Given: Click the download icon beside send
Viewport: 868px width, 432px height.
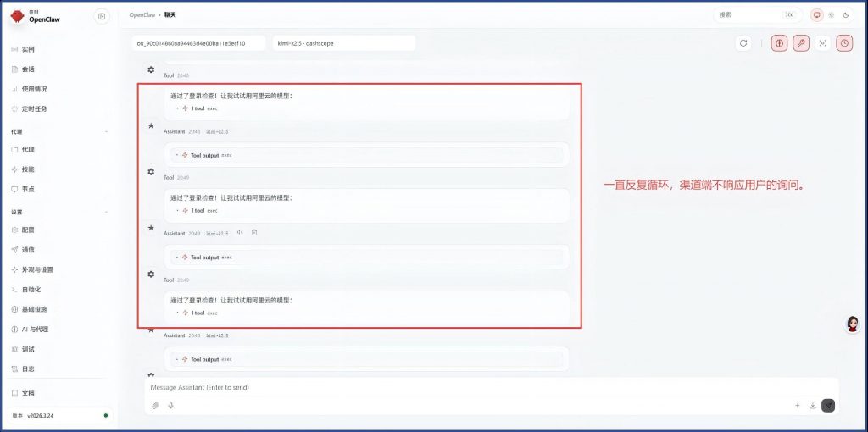Looking at the screenshot, I should (813, 406).
